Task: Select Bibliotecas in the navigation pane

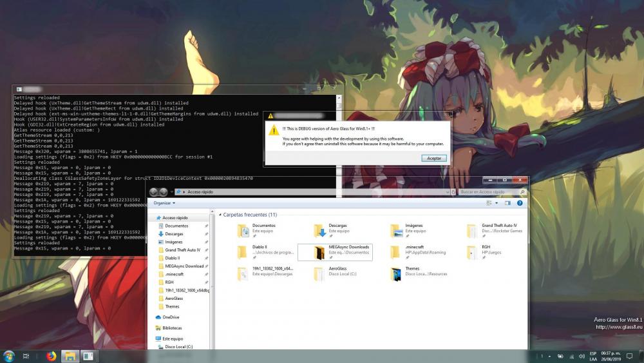Action: [172, 328]
